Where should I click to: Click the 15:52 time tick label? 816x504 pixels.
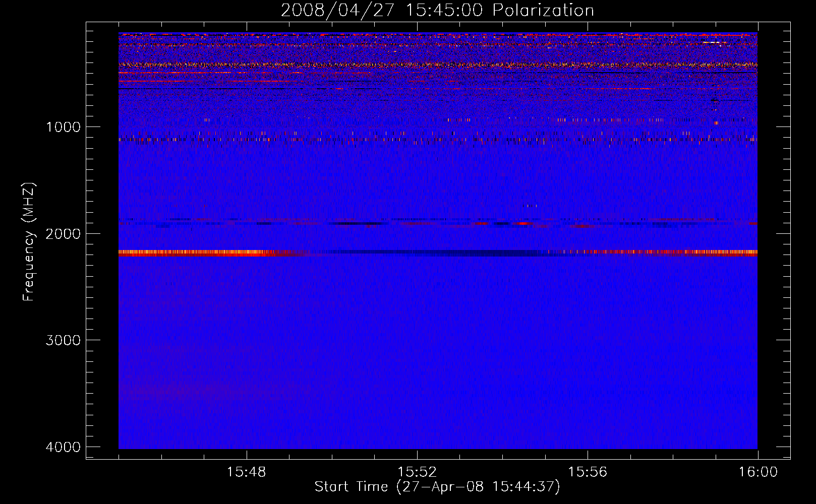click(417, 472)
